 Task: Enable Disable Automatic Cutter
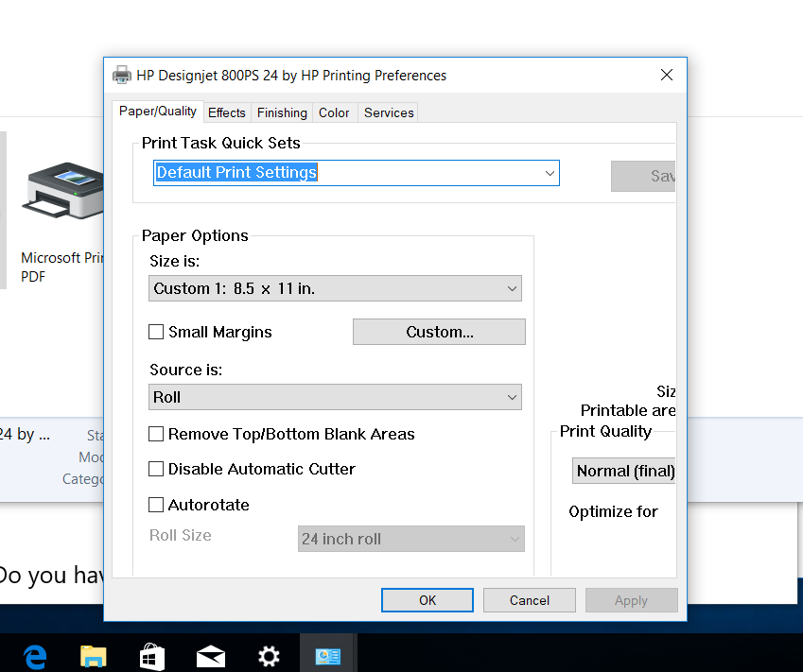pyautogui.click(x=156, y=469)
